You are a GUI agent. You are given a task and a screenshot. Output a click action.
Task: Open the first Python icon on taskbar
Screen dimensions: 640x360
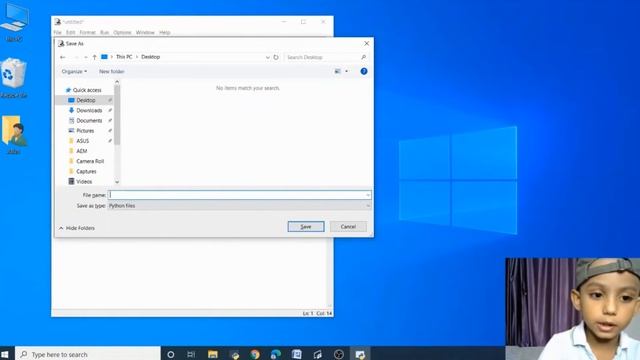pyautogui.click(x=235, y=354)
